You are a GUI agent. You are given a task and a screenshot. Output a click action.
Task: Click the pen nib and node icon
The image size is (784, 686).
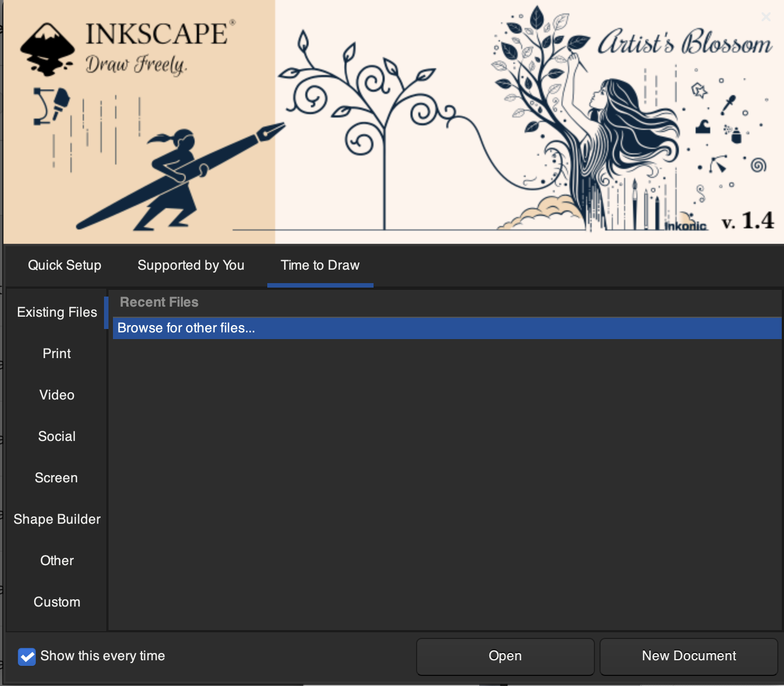click(51, 105)
